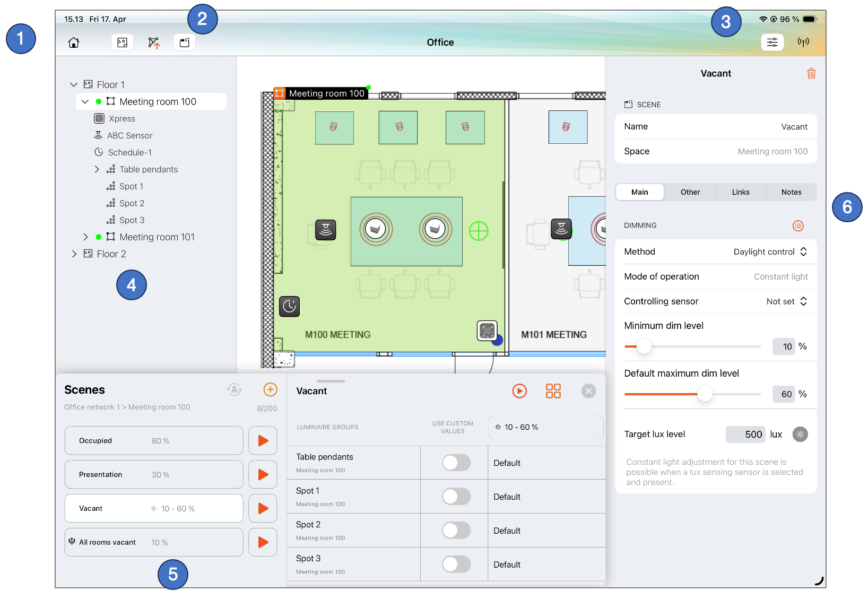Open the floor plan view icon
This screenshot has width=868, height=591.
[122, 42]
